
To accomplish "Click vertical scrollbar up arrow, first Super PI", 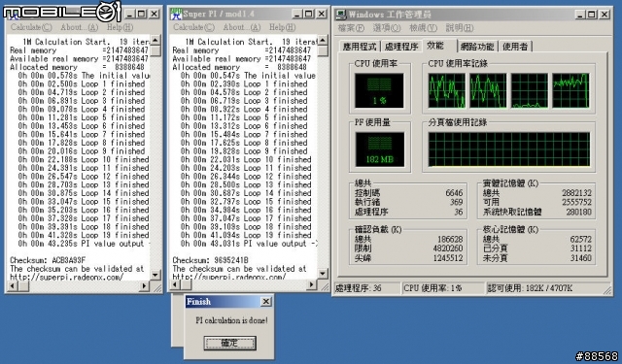I will 155,40.
